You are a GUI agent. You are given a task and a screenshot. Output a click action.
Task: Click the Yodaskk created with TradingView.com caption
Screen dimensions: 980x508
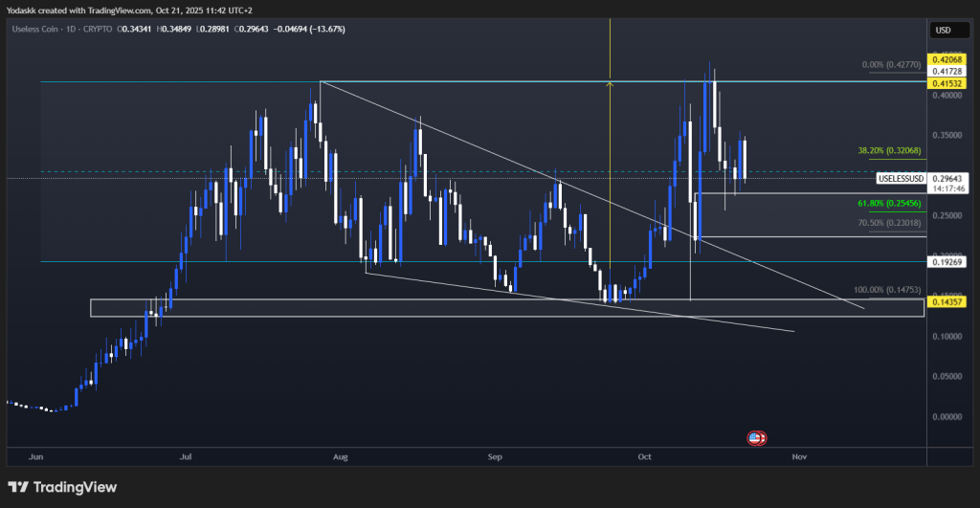point(130,10)
